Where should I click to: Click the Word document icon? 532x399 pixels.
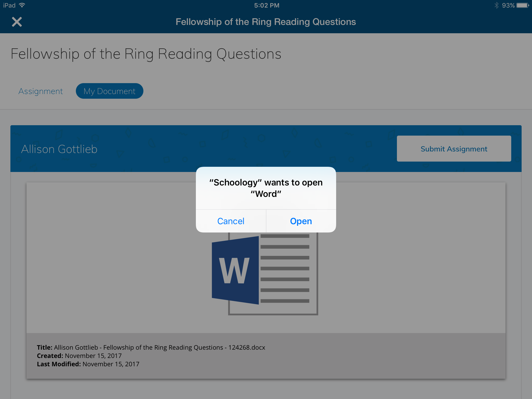coord(264,273)
